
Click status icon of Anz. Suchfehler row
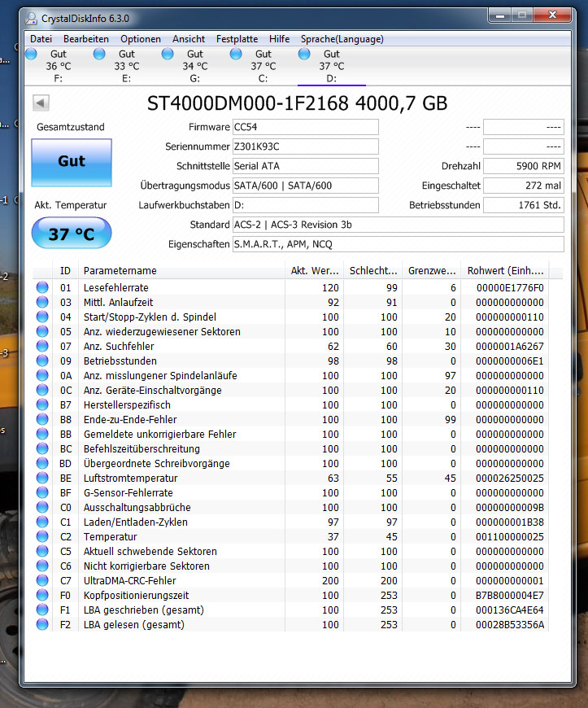click(x=42, y=346)
